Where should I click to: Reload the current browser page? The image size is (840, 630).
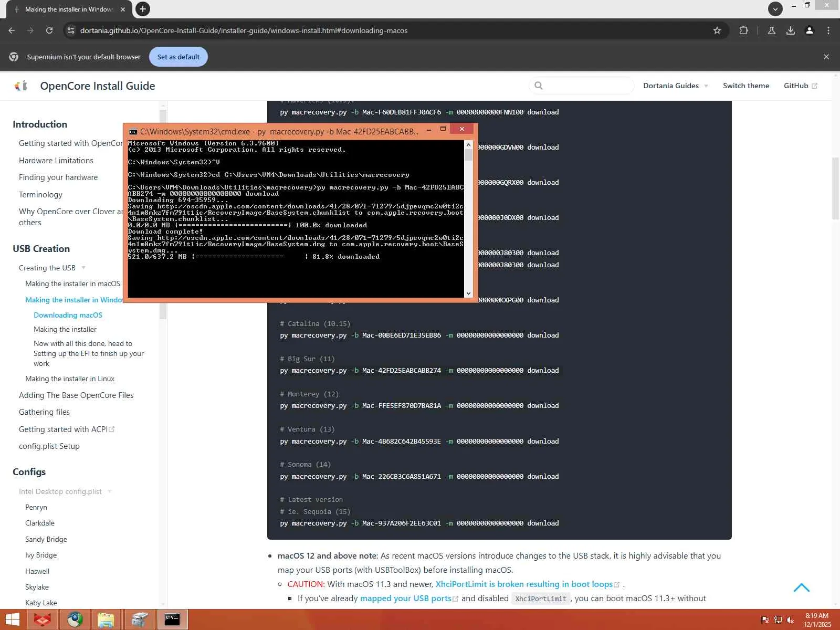(49, 30)
